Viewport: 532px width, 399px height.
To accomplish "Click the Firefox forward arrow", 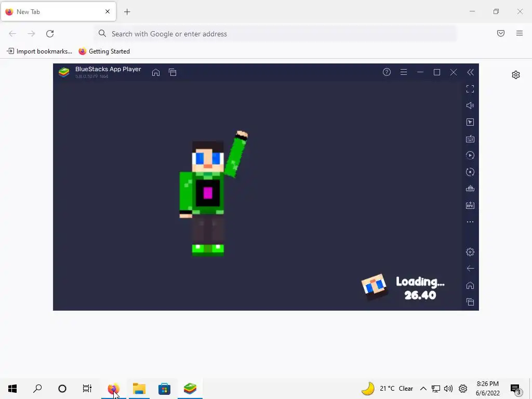I will (x=31, y=34).
